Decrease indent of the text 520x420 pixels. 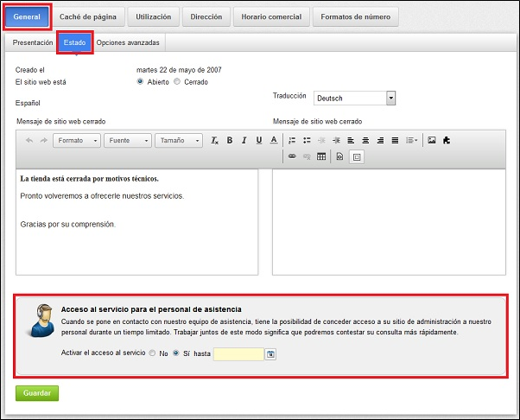pyautogui.click(x=321, y=140)
